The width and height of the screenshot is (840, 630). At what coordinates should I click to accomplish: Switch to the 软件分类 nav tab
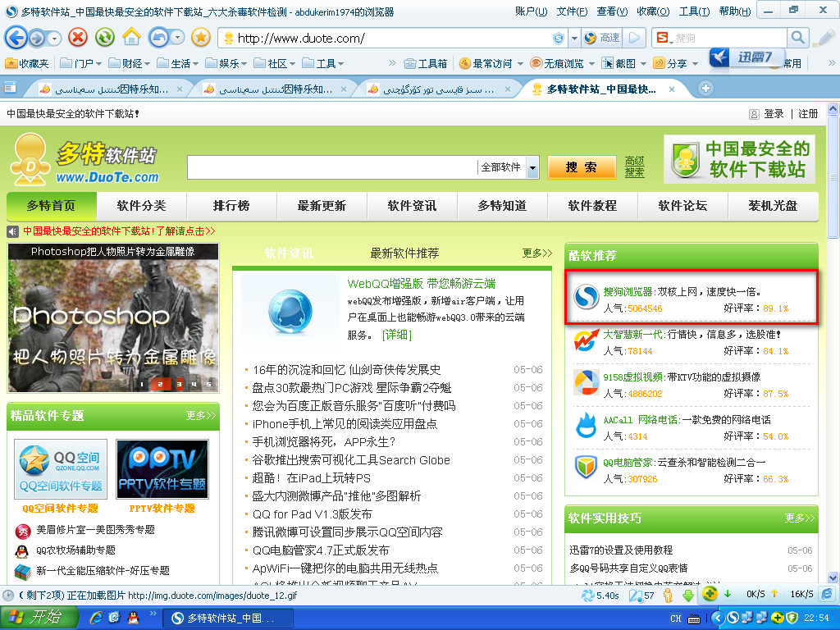click(x=141, y=206)
